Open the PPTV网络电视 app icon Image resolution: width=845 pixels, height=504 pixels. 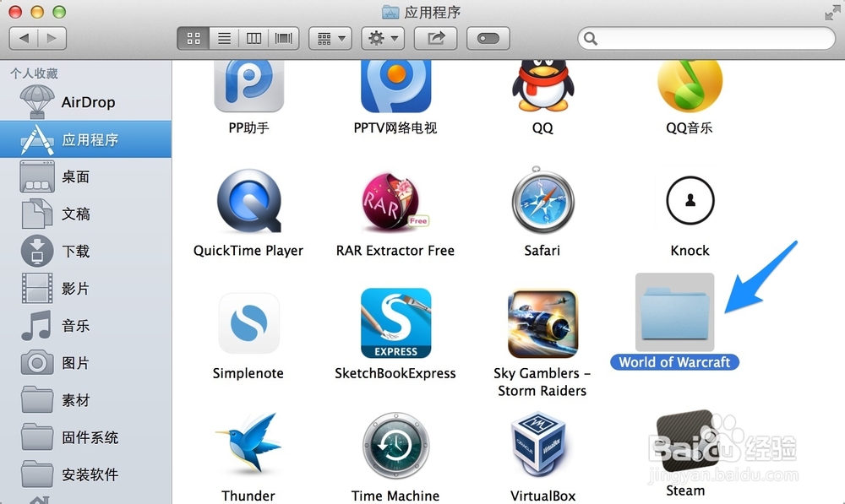pyautogui.click(x=395, y=86)
